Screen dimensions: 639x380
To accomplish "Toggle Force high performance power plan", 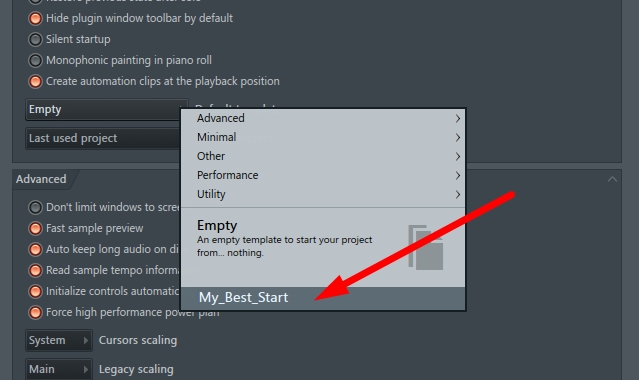I will tap(35, 312).
